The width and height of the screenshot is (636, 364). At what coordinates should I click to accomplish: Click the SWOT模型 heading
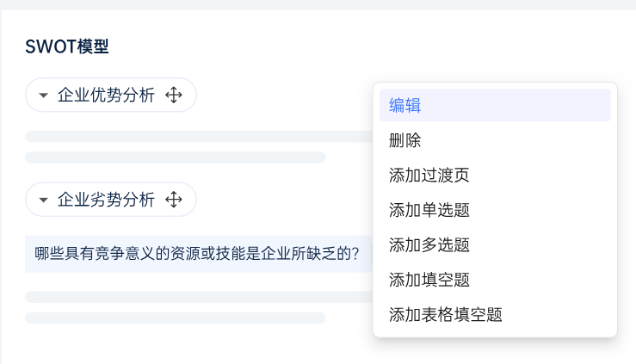click(67, 46)
